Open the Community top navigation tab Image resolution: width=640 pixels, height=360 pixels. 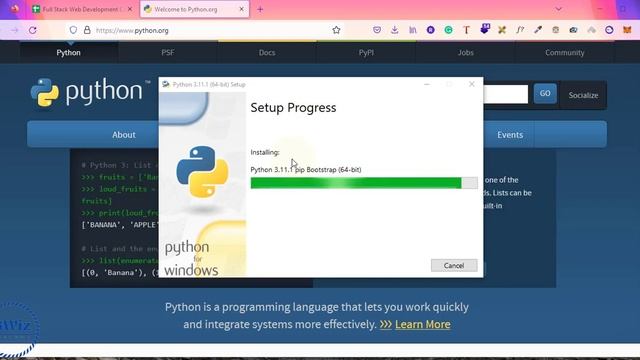tap(564, 53)
